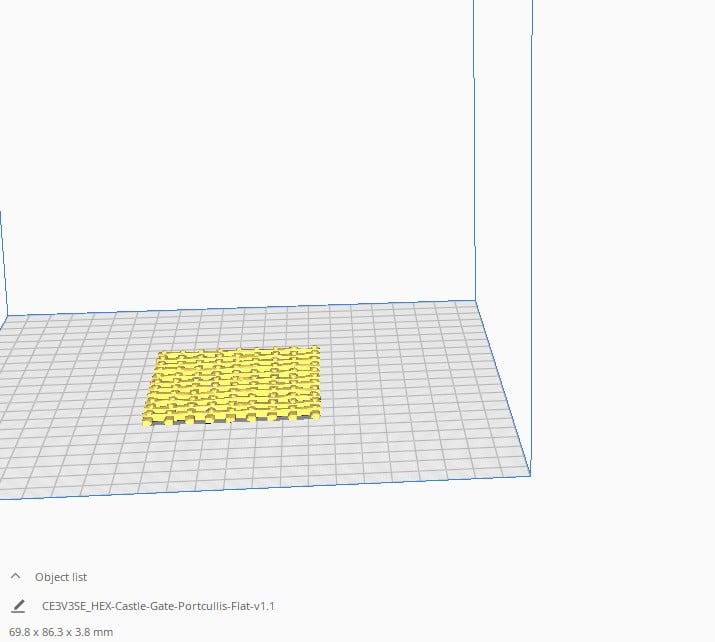
Task: Click the back-left corner of the build plate
Action: pos(8,319)
